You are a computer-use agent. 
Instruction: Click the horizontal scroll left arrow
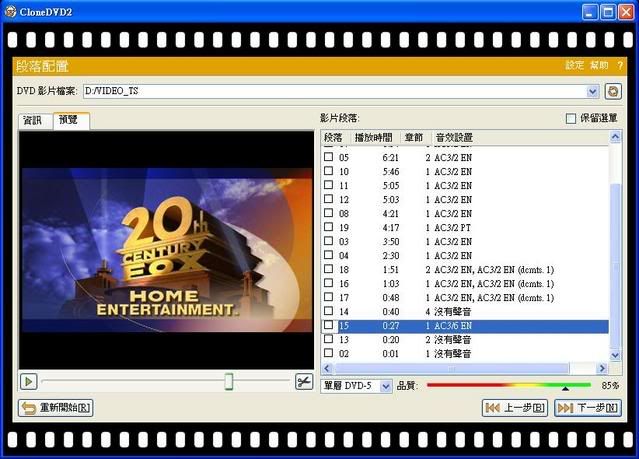(327, 369)
